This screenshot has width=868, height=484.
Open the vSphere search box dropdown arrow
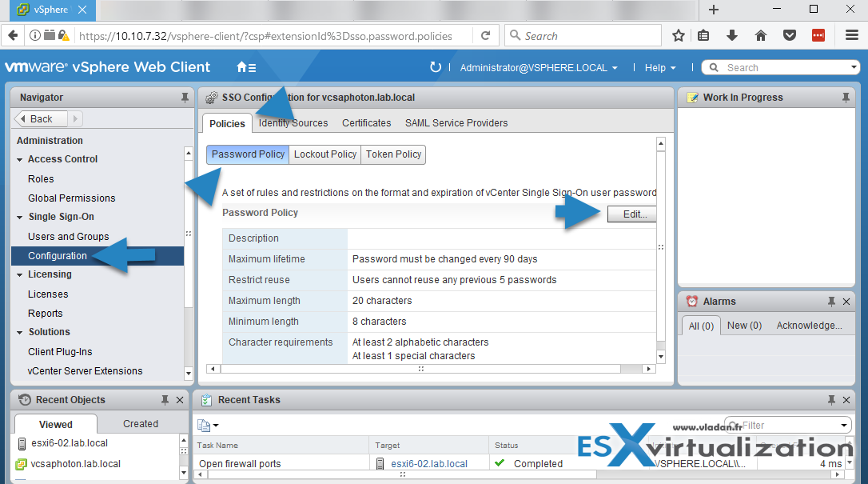tap(854, 67)
